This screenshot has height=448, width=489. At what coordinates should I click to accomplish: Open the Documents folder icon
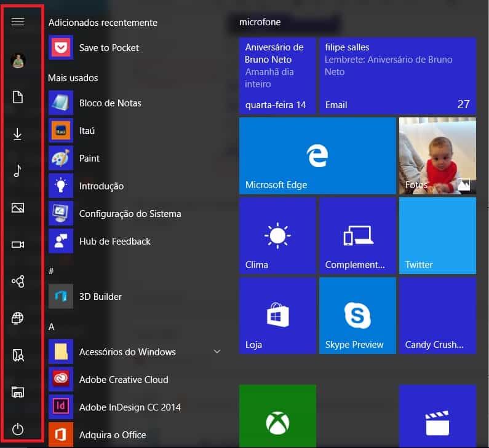click(18, 97)
